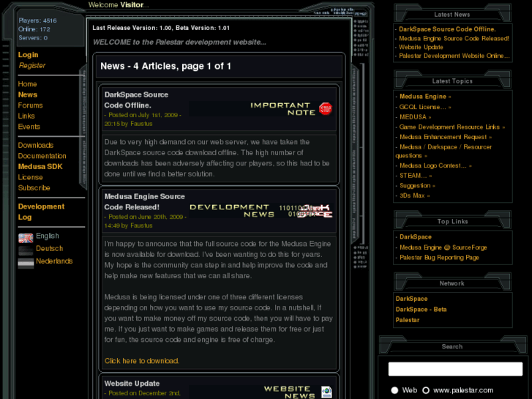
Task: Click the red STOP sign icon
Action: (326, 108)
